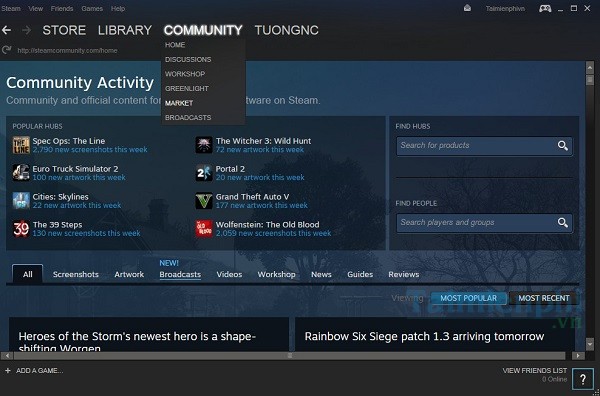This screenshot has height=396, width=600.
Task: Switch to the Videos tab
Action: 229,274
